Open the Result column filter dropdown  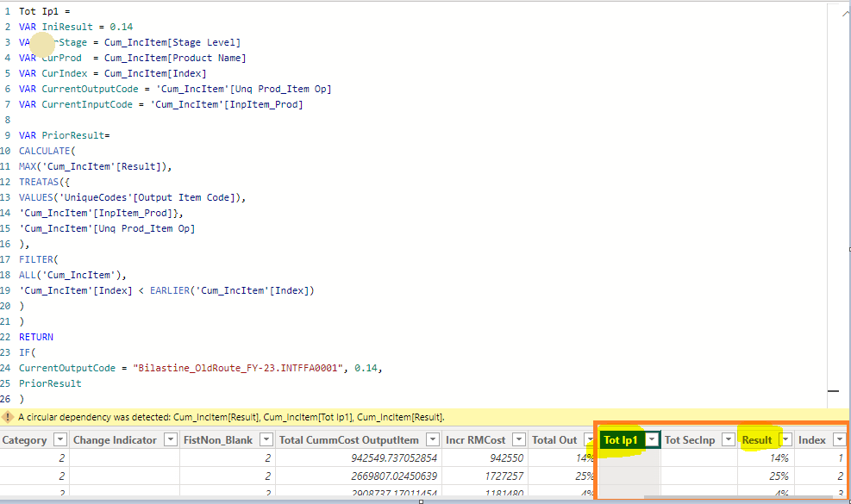click(x=785, y=439)
